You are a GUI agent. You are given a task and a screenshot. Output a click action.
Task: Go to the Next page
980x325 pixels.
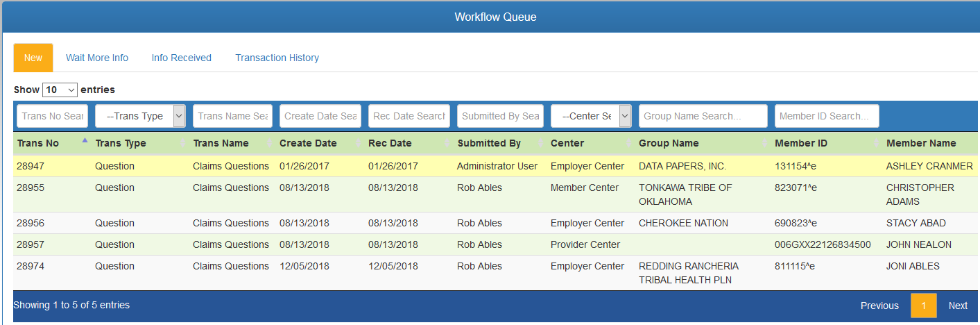[x=958, y=306]
